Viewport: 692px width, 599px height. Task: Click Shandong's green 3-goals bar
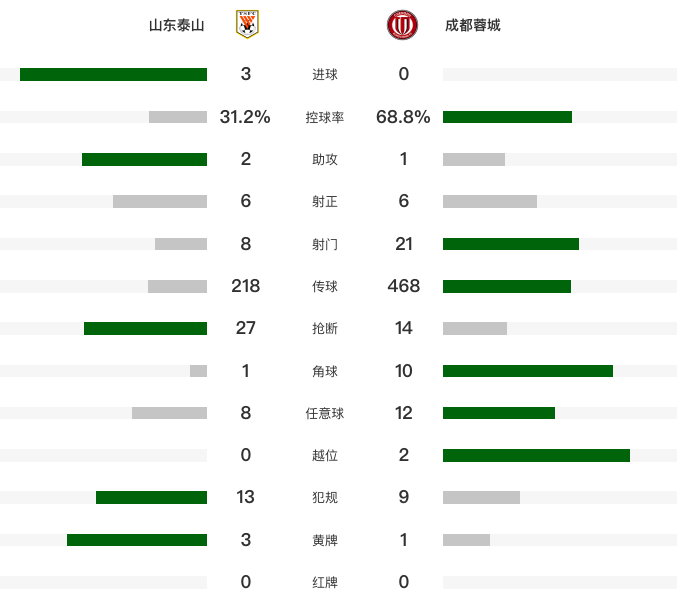(x=113, y=75)
